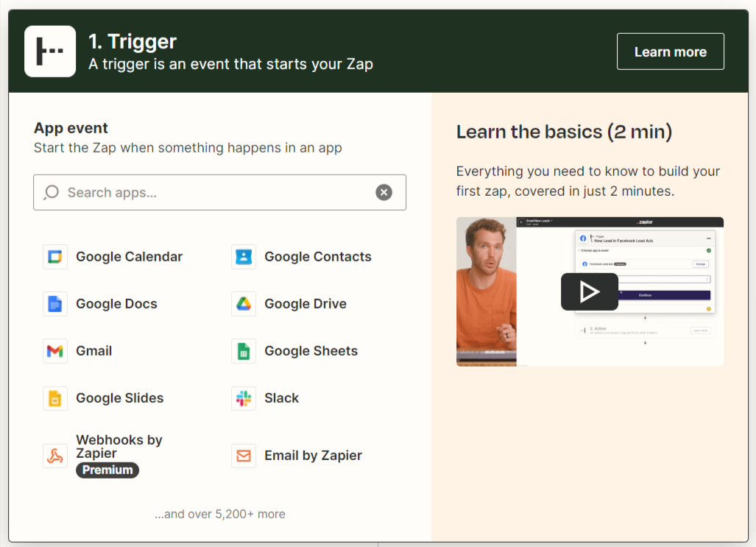
Task: Click the Premium badge under Webhooks
Action: coord(107,470)
